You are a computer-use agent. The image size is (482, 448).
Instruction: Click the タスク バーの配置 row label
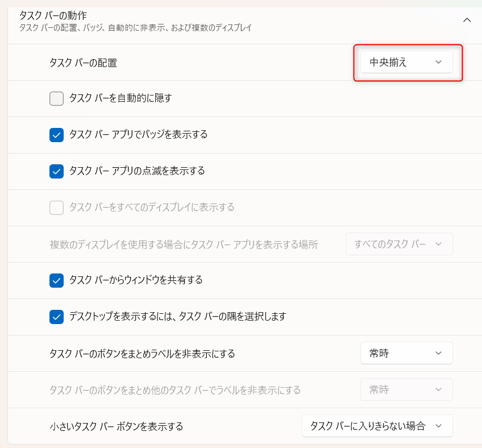(x=83, y=63)
